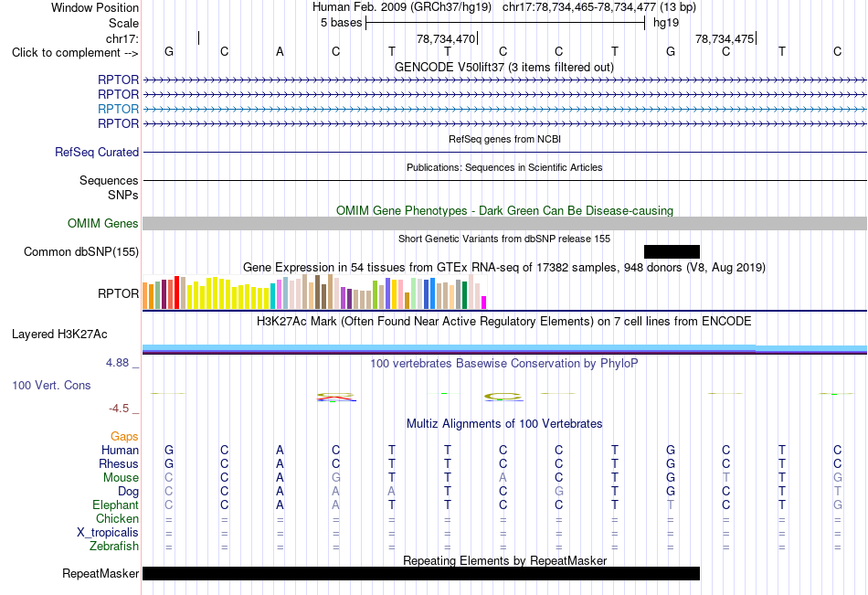Click the RefSeq Curated track label

(x=97, y=152)
